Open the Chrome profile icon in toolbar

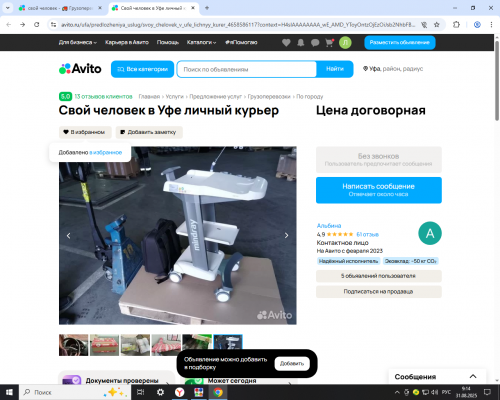tap(477, 25)
